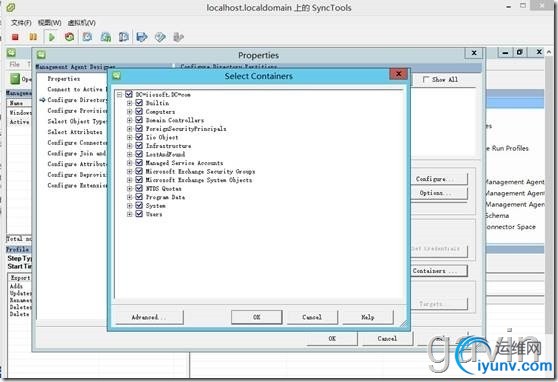Expand Microsoft Exchange Security Groups node

[130, 171]
